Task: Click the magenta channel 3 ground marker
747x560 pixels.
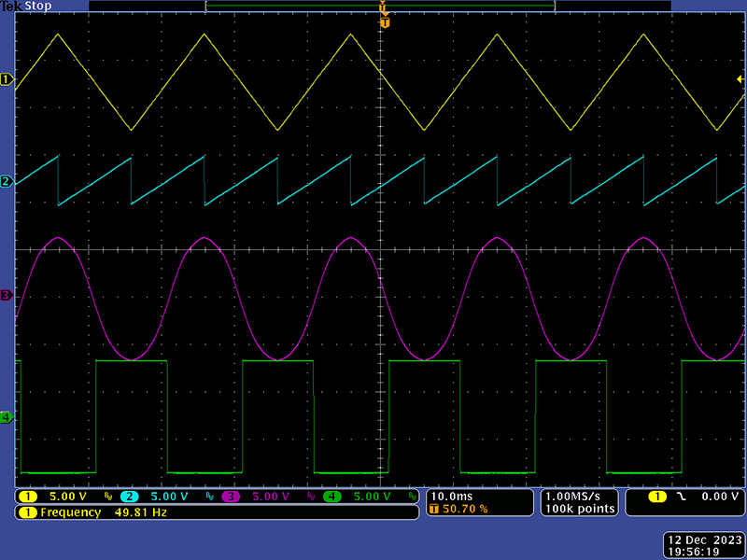Action: (x=6, y=295)
